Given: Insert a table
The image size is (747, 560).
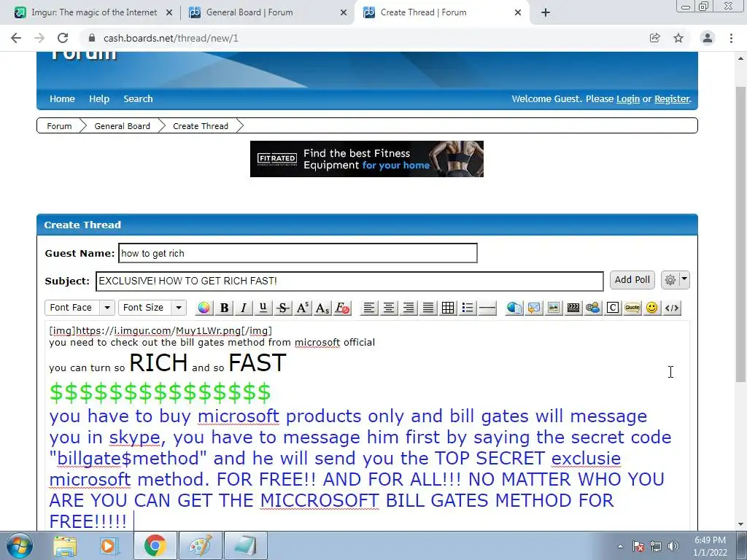Looking at the screenshot, I should click(x=448, y=308).
